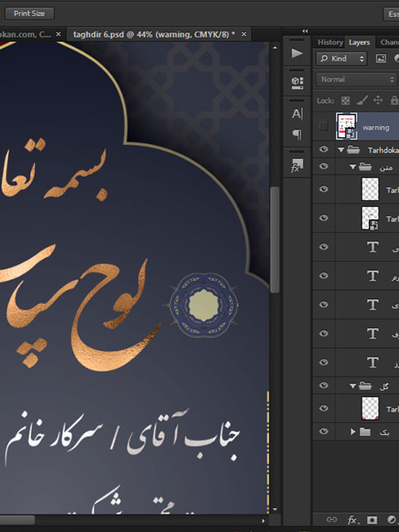Click T icon of text layer ending ز
This screenshot has height=532, width=399.
373,362
